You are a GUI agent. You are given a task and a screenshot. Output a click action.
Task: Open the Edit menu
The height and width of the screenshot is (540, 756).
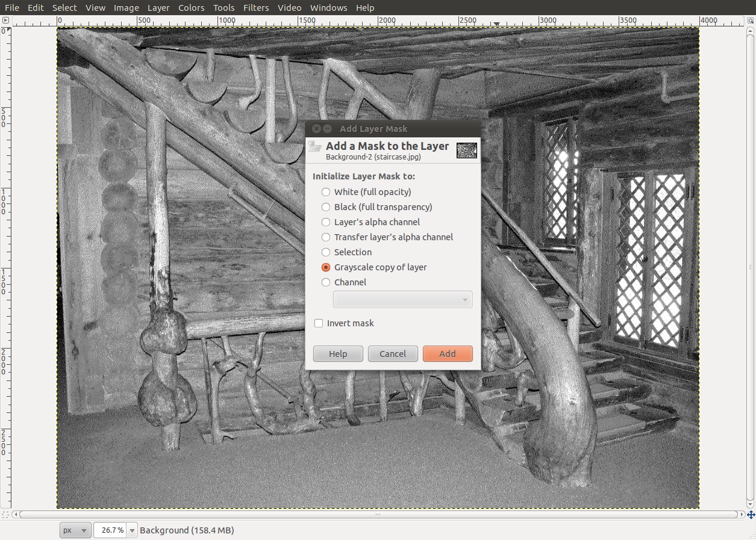pos(36,8)
